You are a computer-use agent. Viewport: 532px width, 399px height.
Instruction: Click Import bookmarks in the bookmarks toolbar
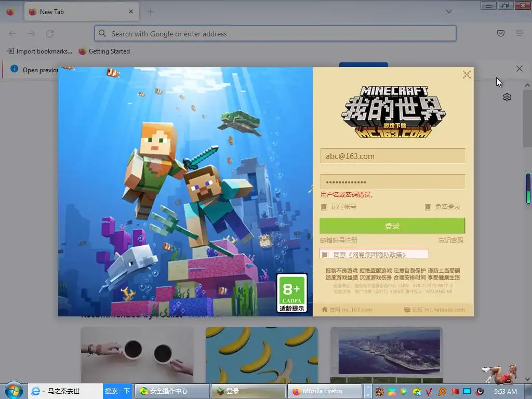coord(39,51)
